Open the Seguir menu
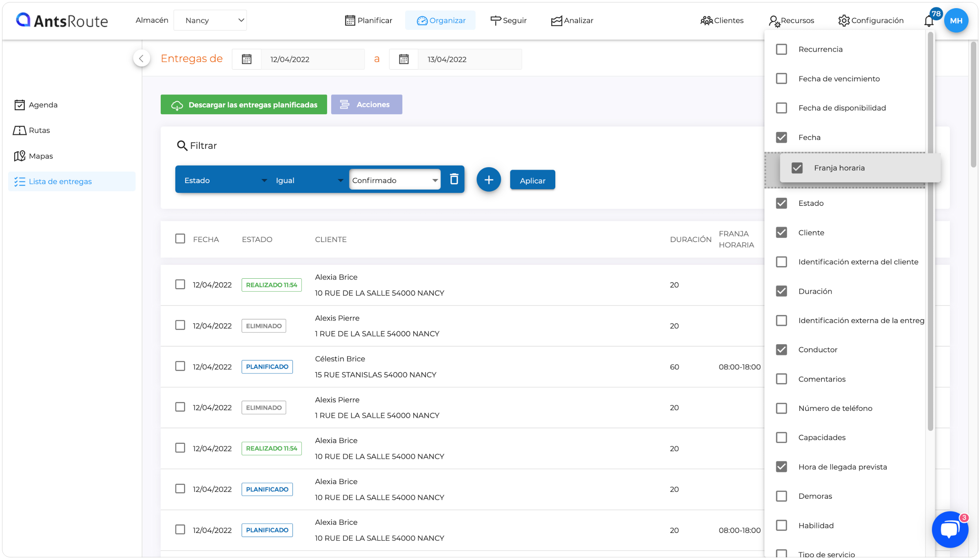This screenshot has height=559, width=980. [x=509, y=20]
